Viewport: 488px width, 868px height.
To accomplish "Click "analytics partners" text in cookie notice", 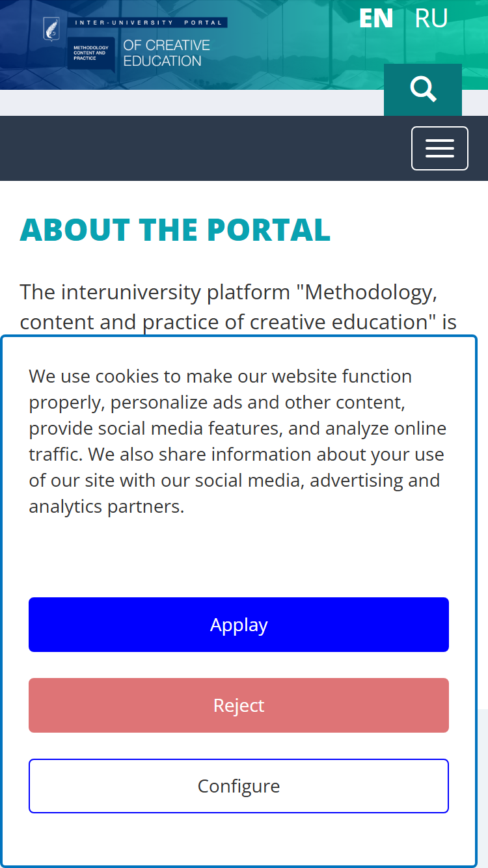I will click(107, 506).
